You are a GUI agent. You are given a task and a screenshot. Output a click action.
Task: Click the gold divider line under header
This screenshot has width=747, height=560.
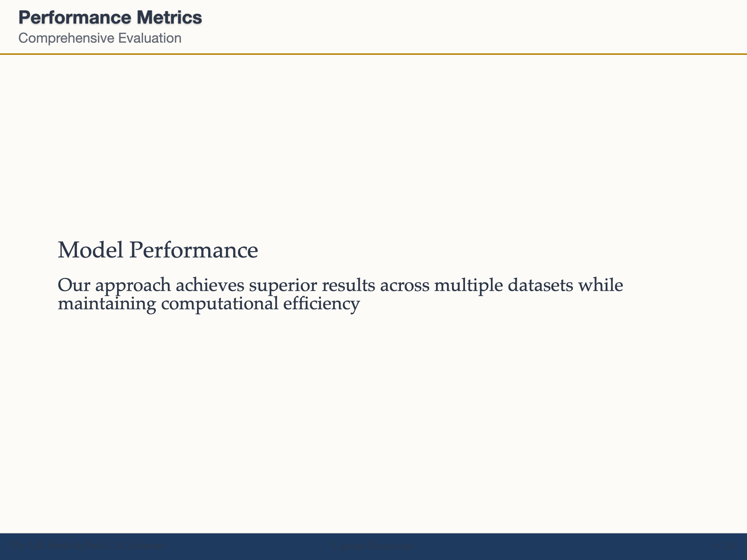pyautogui.click(x=373, y=54)
